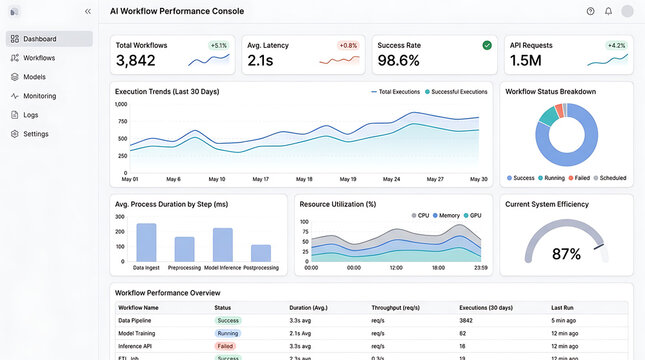Toggle Success legend in status breakdown
This screenshot has height=360, width=645.
click(x=520, y=178)
